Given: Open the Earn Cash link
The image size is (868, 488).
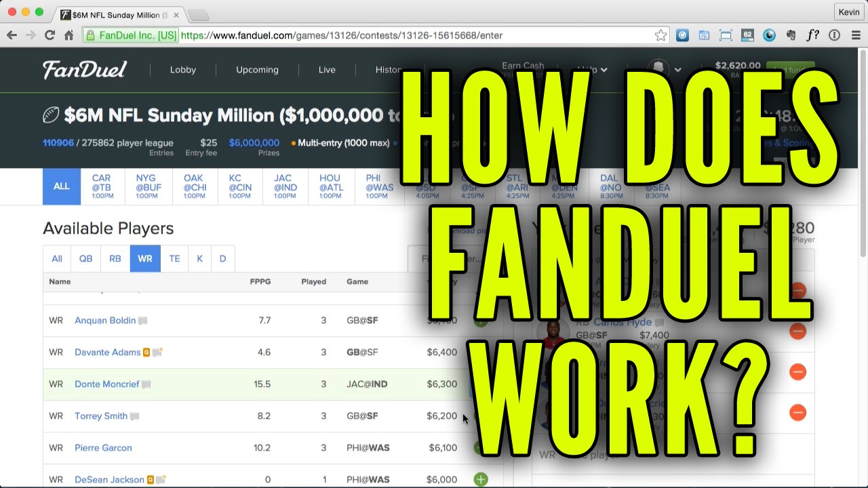Looking at the screenshot, I should (x=523, y=66).
